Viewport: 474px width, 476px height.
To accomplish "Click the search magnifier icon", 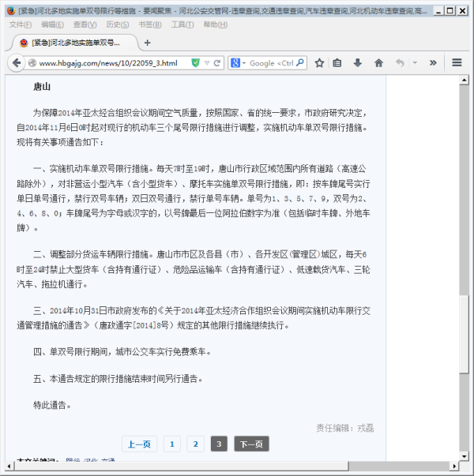I will [299, 63].
